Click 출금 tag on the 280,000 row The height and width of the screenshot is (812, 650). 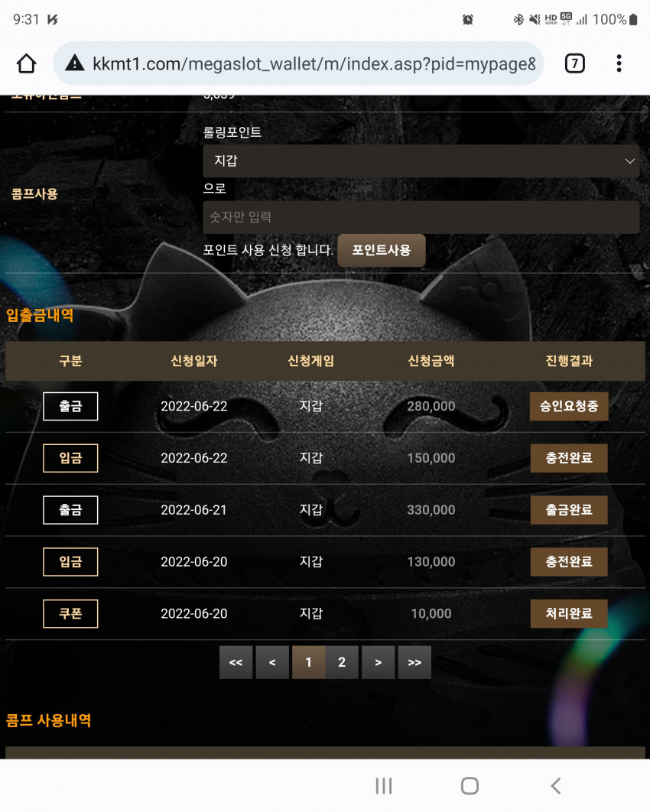(70, 406)
